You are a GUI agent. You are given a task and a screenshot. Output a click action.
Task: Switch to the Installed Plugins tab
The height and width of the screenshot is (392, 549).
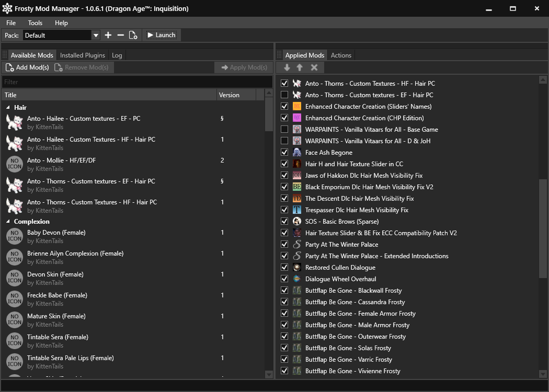[83, 55]
